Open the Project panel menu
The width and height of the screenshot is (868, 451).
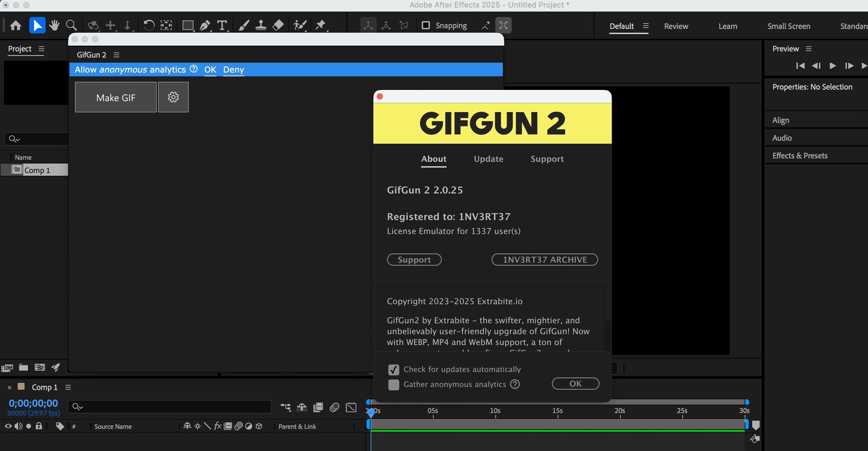tap(42, 49)
